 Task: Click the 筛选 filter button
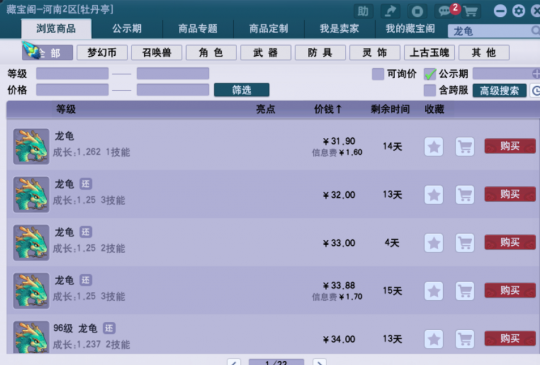click(x=241, y=90)
